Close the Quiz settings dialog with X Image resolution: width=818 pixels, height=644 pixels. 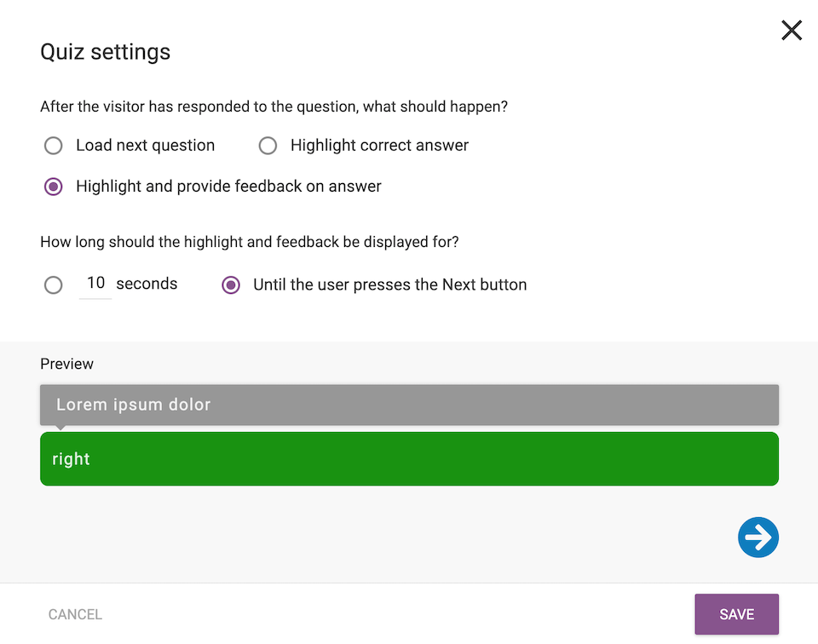(x=792, y=31)
